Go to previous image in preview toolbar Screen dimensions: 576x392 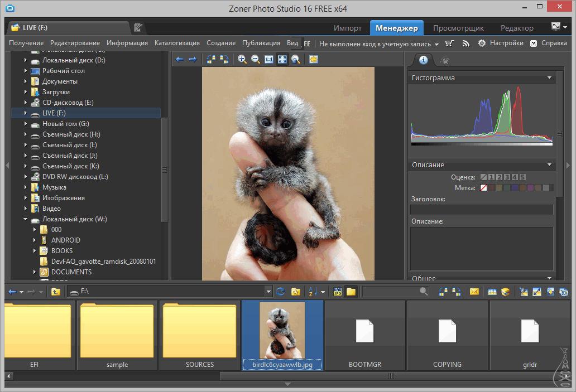tap(180, 60)
